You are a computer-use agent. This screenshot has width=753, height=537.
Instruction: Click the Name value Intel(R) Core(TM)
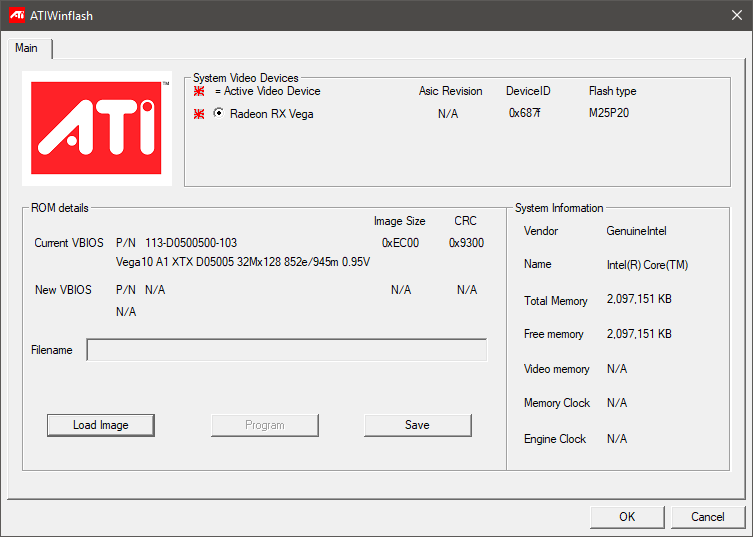[647, 265]
